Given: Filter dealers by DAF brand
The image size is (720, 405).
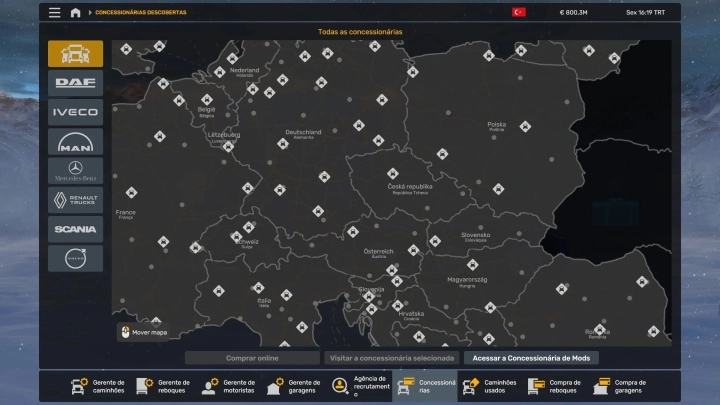Looking at the screenshot, I should (75, 83).
